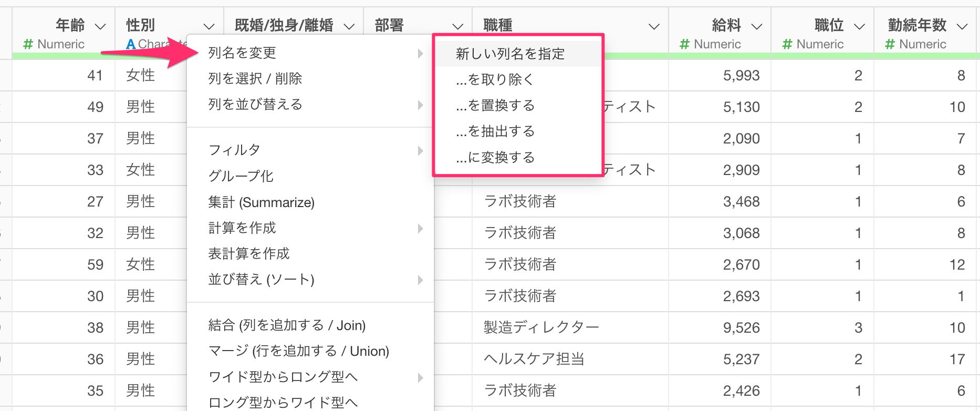The image size is (980, 411).
Task: Open the 給料 column dropdown chevron
Action: pyautogui.click(x=757, y=26)
